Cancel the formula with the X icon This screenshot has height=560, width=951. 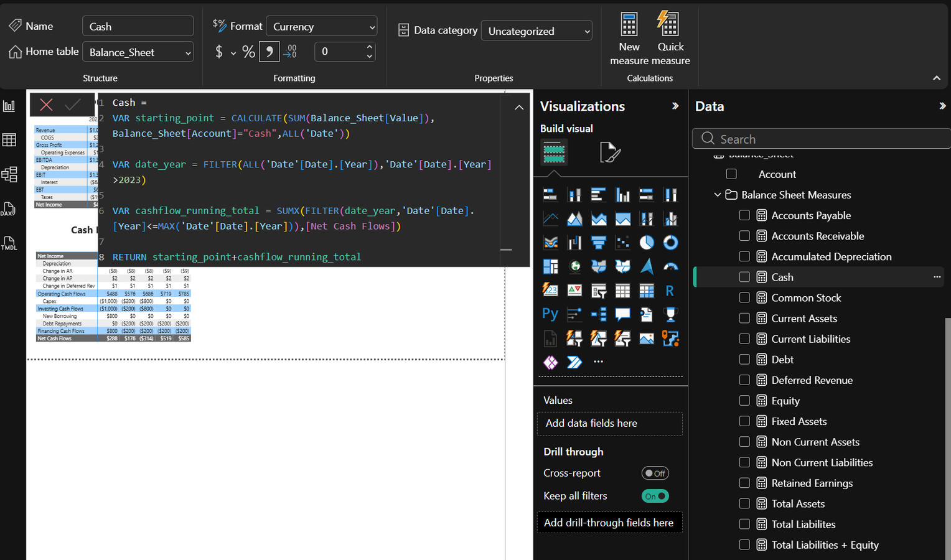(x=46, y=105)
